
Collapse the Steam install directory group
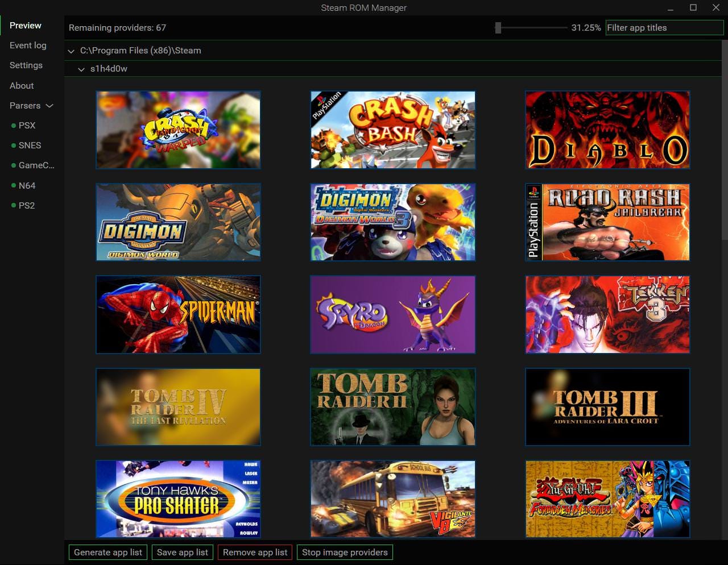click(71, 51)
